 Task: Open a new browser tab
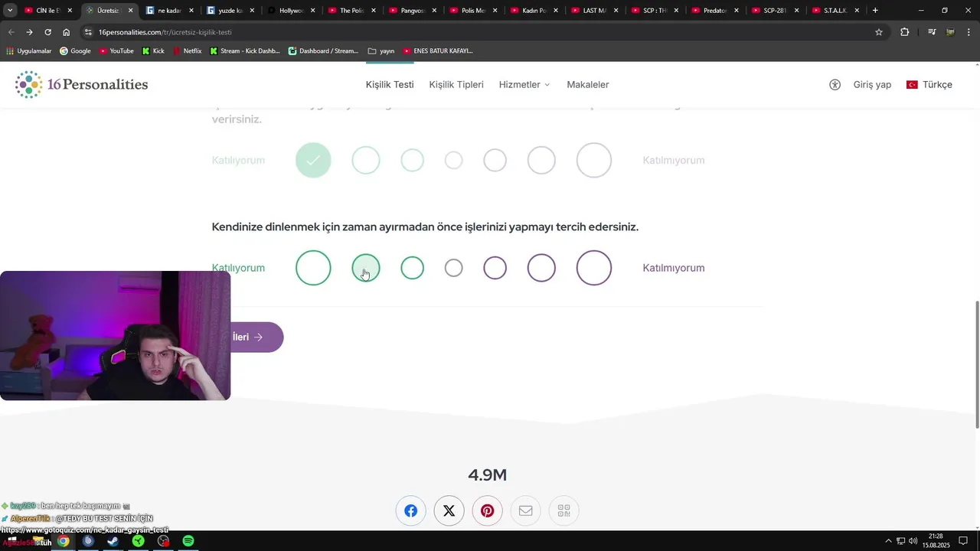coord(875,11)
